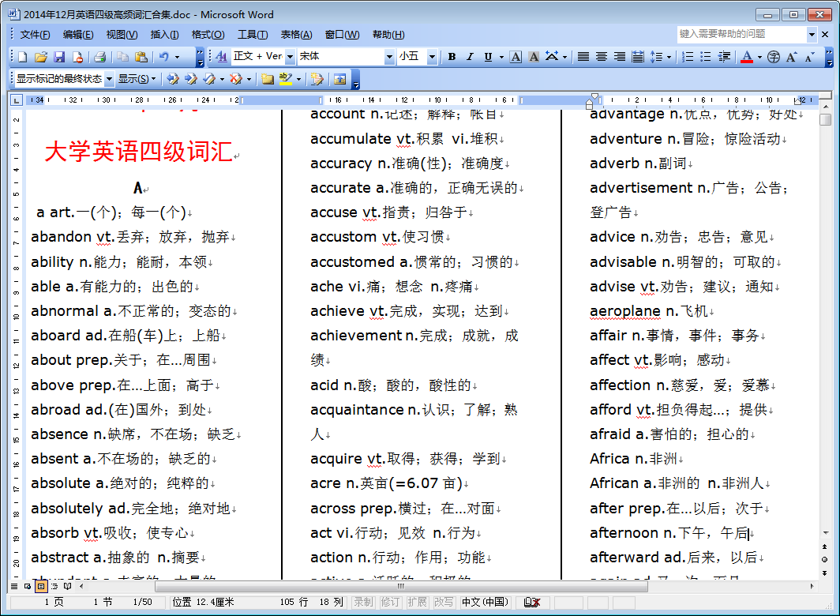Open the 表格(A) menu
The width and height of the screenshot is (840, 616).
click(296, 34)
